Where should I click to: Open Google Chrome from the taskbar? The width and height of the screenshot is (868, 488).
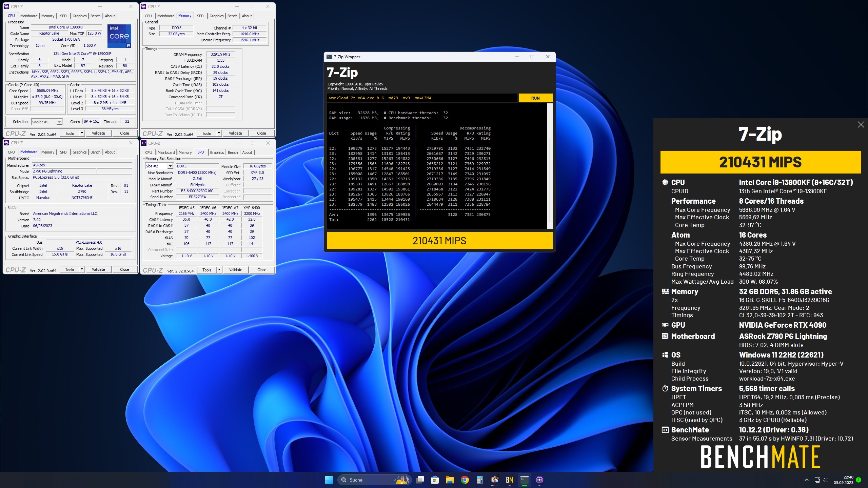(465, 480)
